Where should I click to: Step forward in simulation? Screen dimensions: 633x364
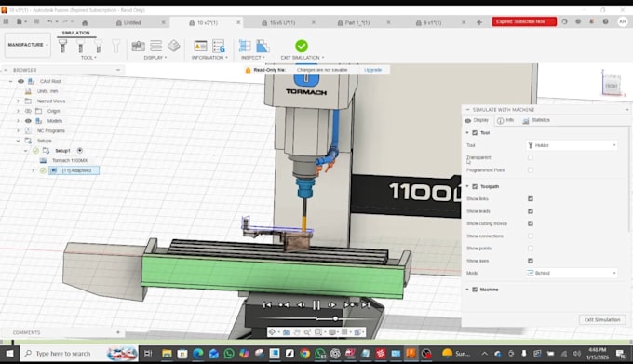(x=331, y=305)
